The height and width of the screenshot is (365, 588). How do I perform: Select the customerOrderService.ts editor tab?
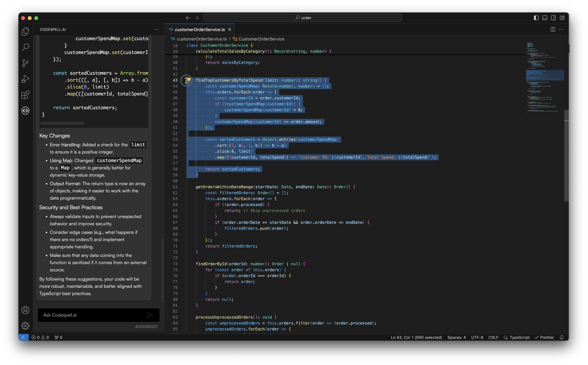click(200, 29)
